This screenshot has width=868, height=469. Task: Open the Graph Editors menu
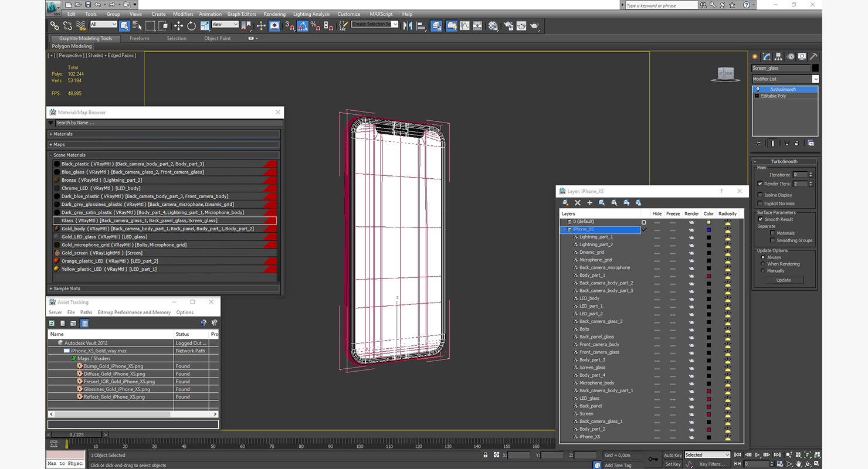click(242, 14)
